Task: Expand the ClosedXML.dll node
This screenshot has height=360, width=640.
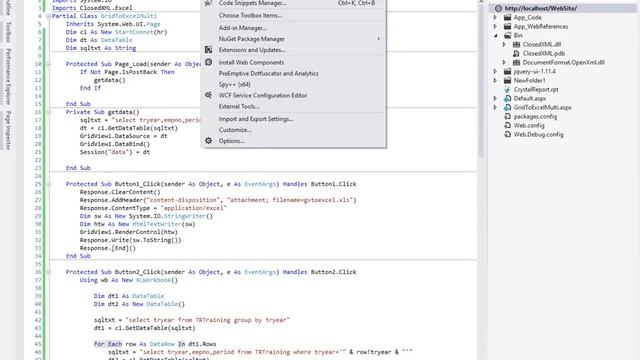Action: (x=504, y=44)
